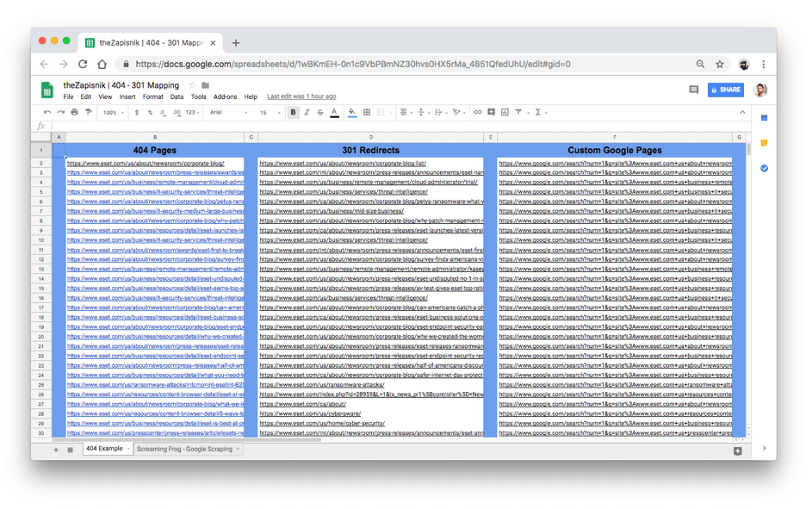The image size is (812, 509).
Task: Click the Redo arrow in the toolbar
Action: (x=60, y=112)
